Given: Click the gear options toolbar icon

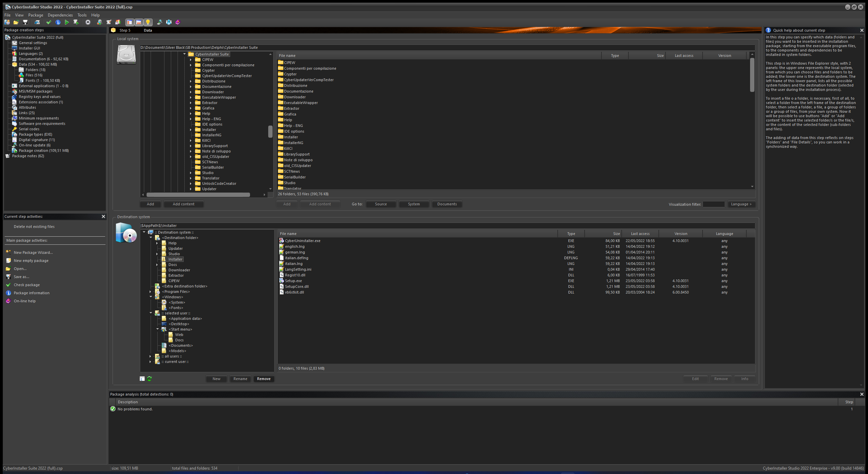Looking at the screenshot, I should [x=88, y=22].
